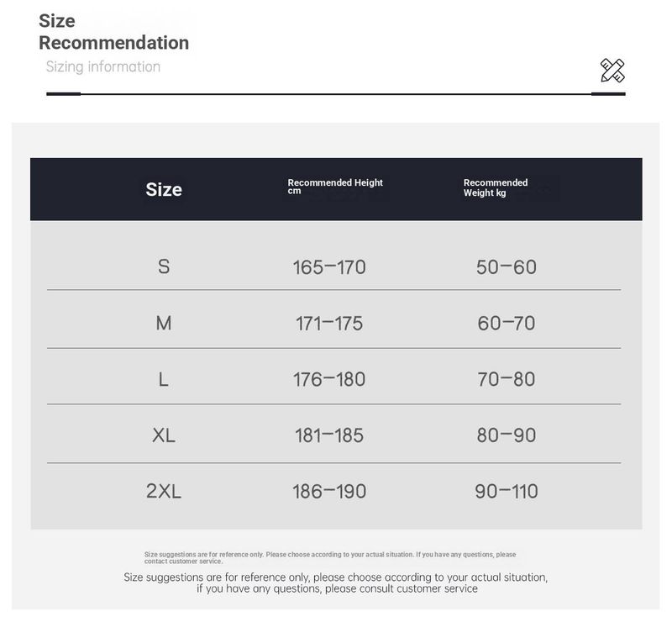Image resolution: width=672 pixels, height=638 pixels.
Task: Select the 171–175 height value
Action: coord(329,324)
